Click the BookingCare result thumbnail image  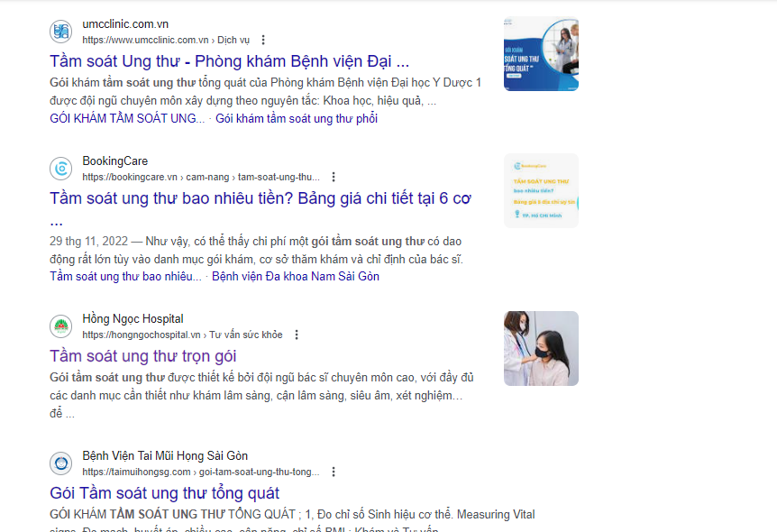click(541, 191)
